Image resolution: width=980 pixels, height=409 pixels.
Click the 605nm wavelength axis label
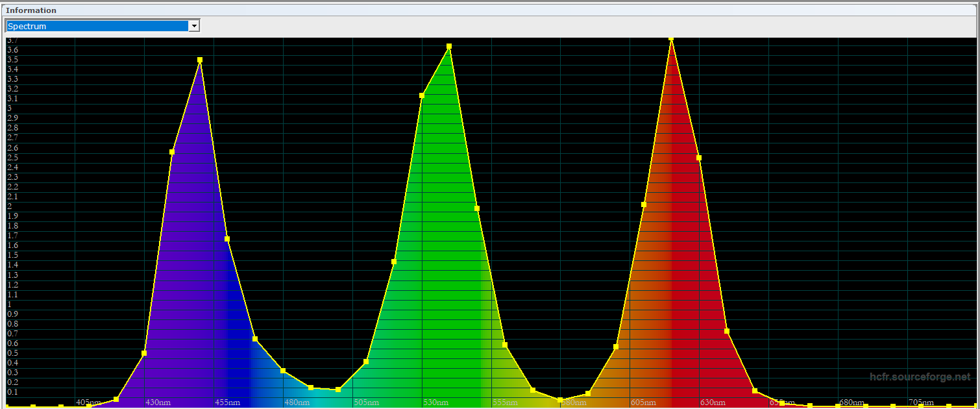tap(644, 403)
